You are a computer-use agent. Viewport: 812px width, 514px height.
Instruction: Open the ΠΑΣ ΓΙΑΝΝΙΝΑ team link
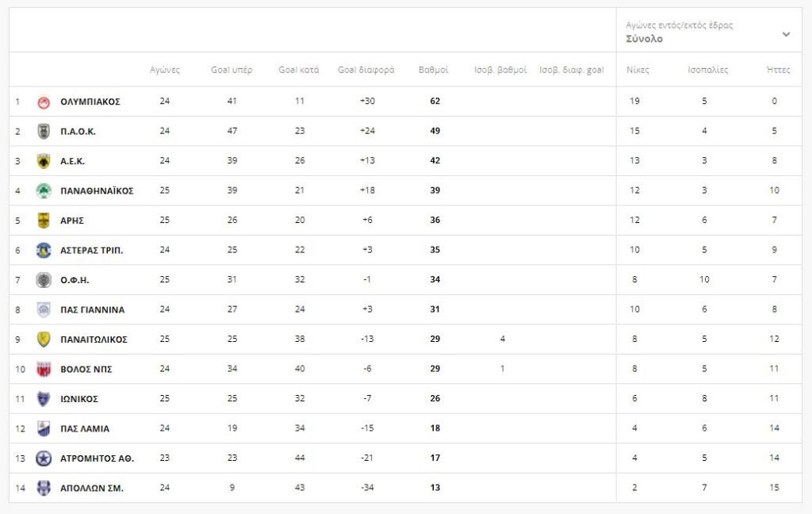coord(92,310)
